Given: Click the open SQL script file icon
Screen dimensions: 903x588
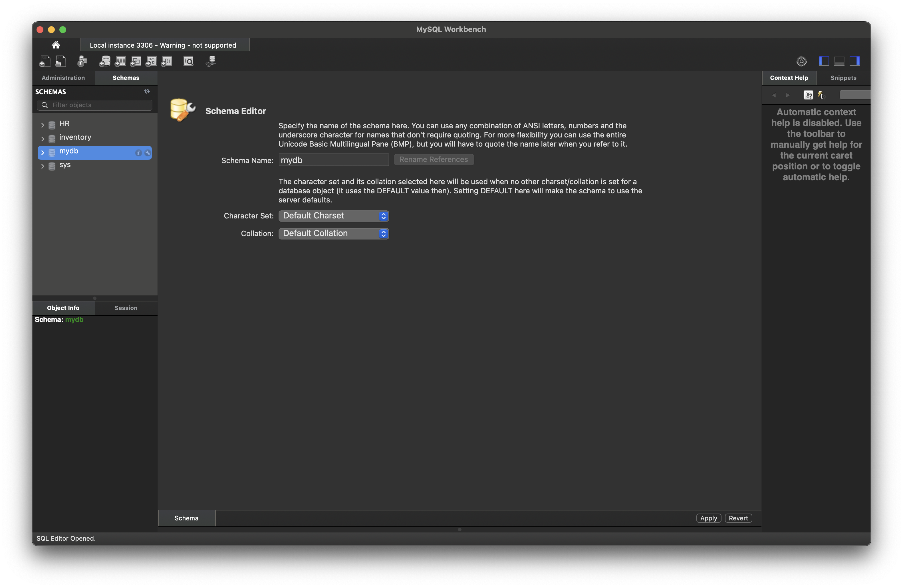Looking at the screenshot, I should pos(61,61).
